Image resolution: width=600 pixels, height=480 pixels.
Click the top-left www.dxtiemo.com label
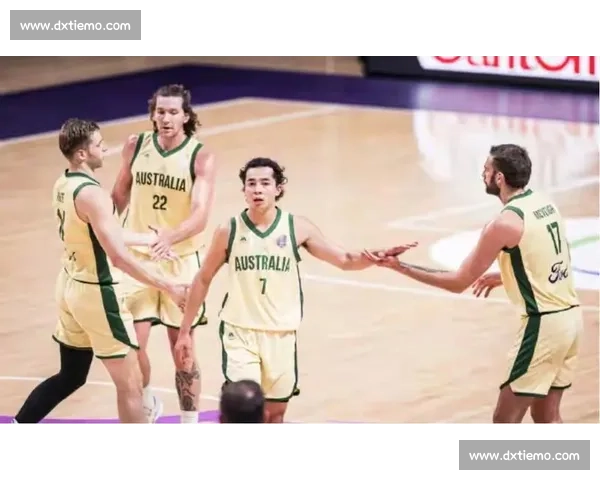(x=75, y=25)
